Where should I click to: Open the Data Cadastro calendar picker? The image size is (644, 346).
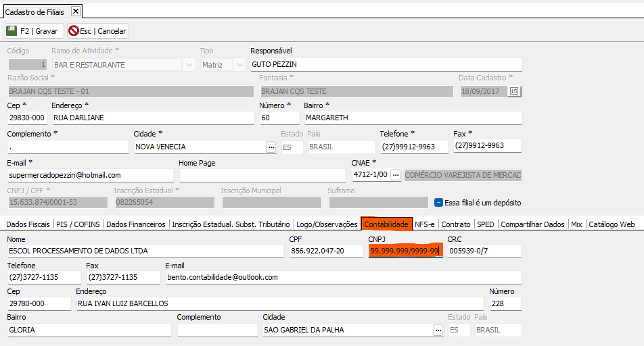tap(514, 91)
